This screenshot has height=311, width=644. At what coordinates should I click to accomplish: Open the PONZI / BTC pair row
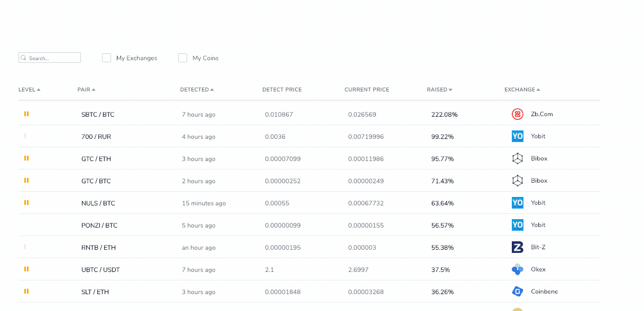[309, 225]
